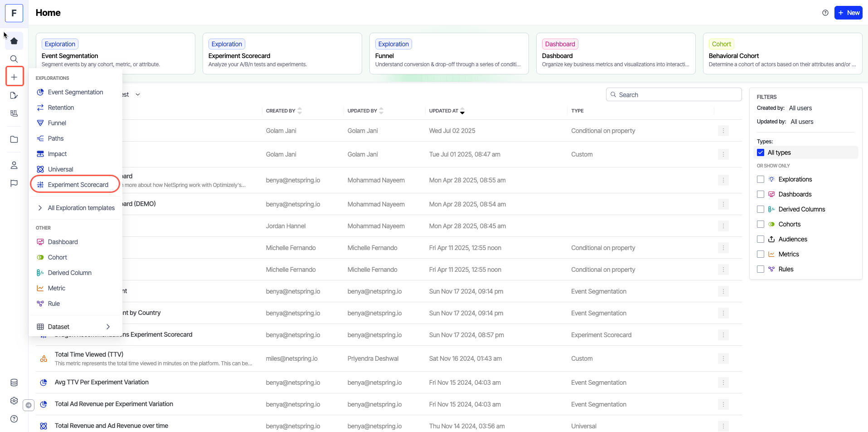The width and height of the screenshot is (868, 432).
Task: Open the Experiment Scorecard template card
Action: [x=282, y=54]
